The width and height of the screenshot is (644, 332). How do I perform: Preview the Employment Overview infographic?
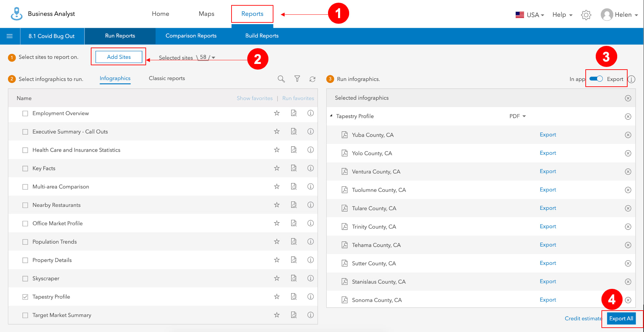pyautogui.click(x=294, y=113)
